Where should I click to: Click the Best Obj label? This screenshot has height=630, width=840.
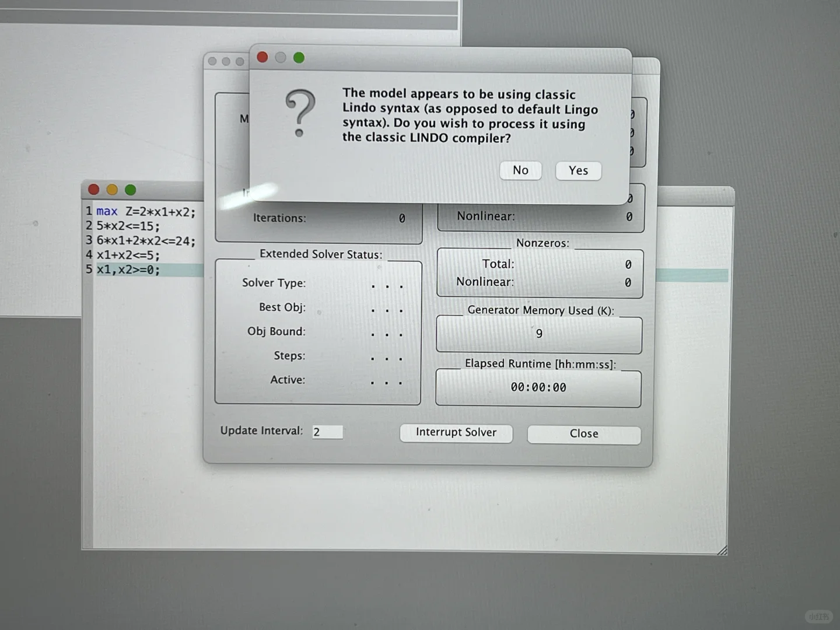(x=282, y=307)
